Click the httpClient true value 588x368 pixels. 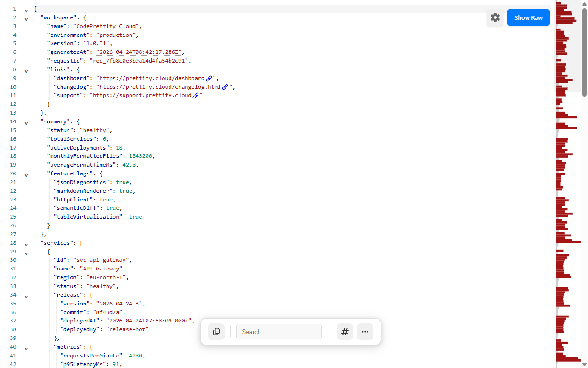pos(106,200)
